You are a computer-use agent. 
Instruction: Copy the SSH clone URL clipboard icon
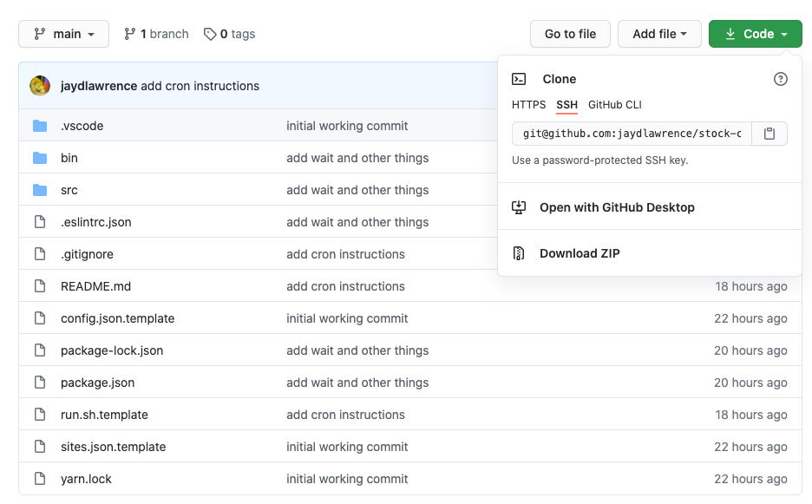(x=769, y=134)
